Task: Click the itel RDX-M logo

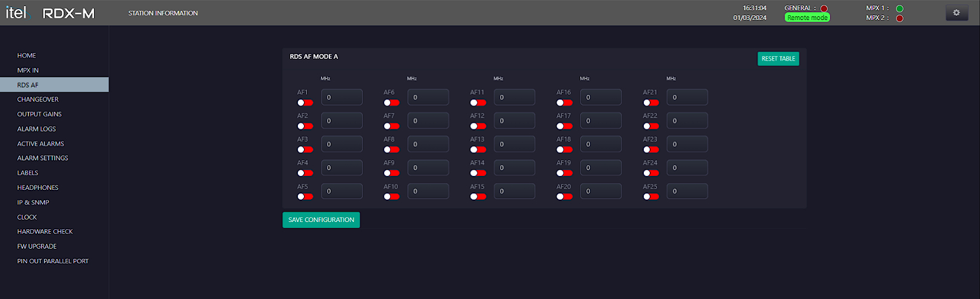Action: 50,13
